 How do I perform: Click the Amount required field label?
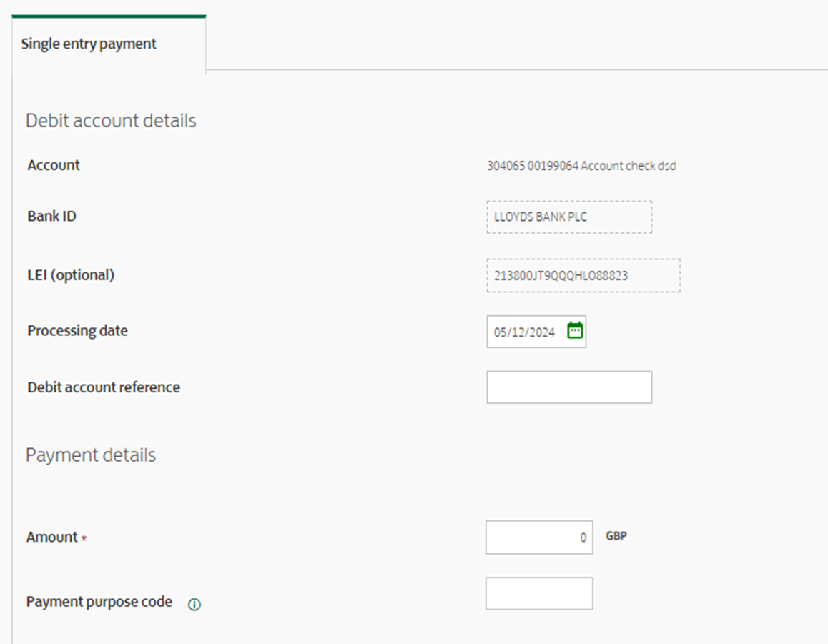[x=52, y=537]
